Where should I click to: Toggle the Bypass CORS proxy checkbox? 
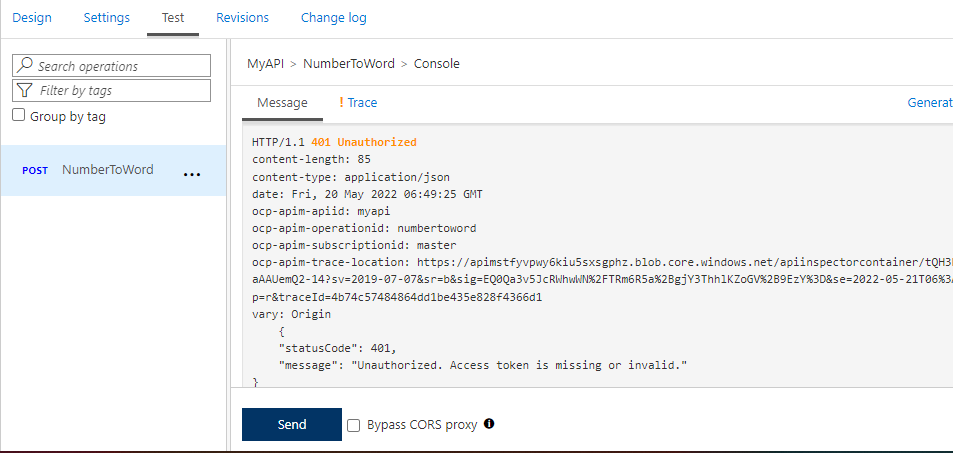pos(354,425)
